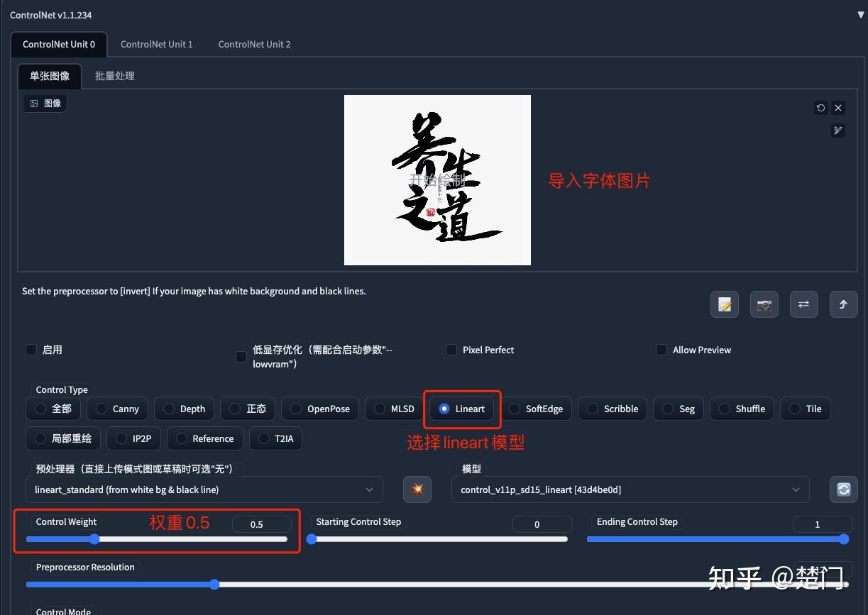Select Canny control type
Image resolution: width=868 pixels, height=615 pixels.
click(x=118, y=409)
